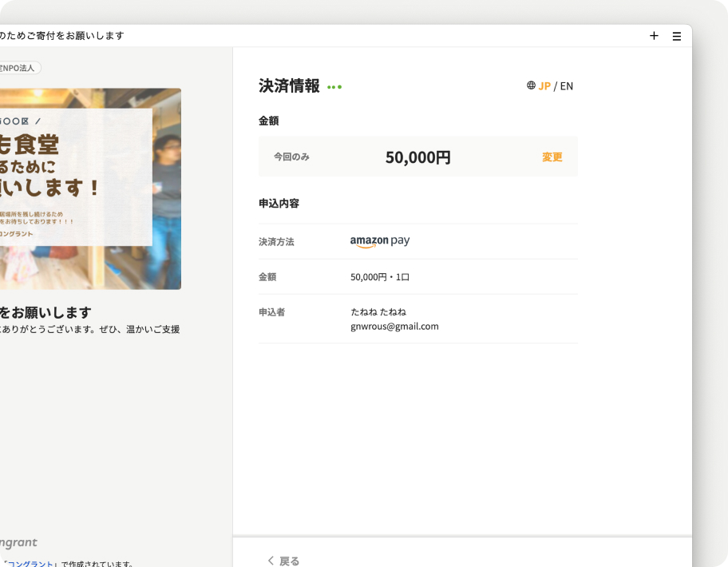Click the back chevron arrow beside 戻る

click(x=271, y=561)
